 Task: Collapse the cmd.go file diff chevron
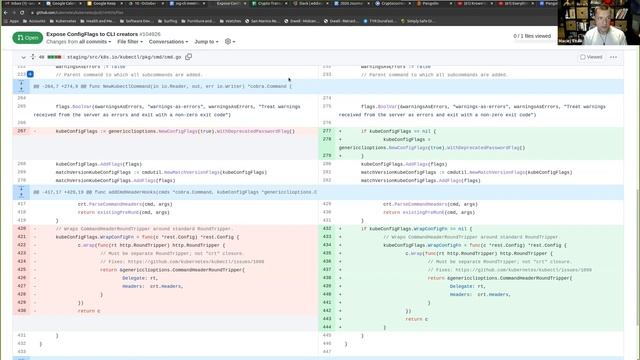23,57
